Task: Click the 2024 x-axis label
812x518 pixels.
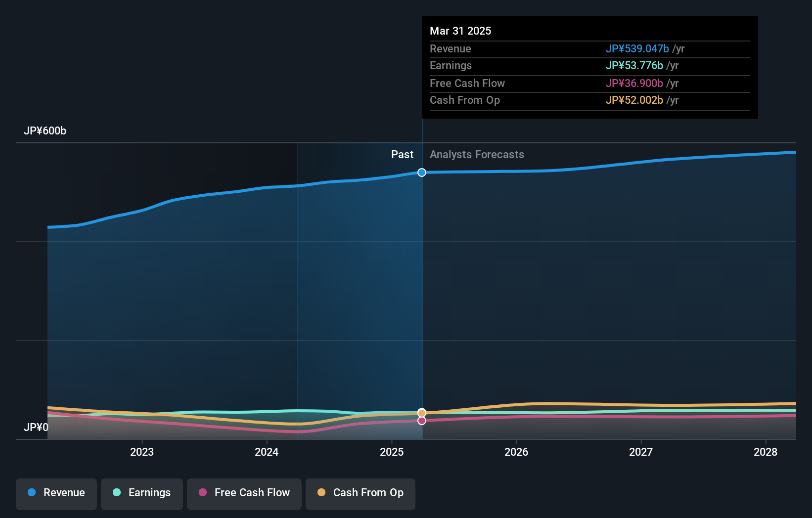Action: 267,452
